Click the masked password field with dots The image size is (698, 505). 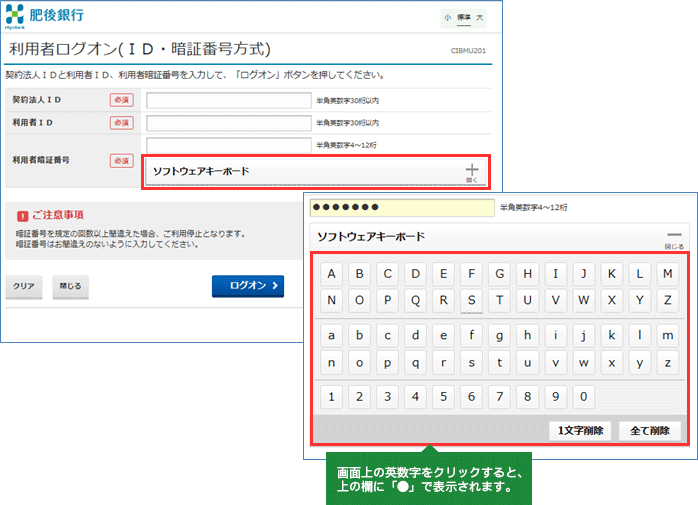click(x=402, y=207)
